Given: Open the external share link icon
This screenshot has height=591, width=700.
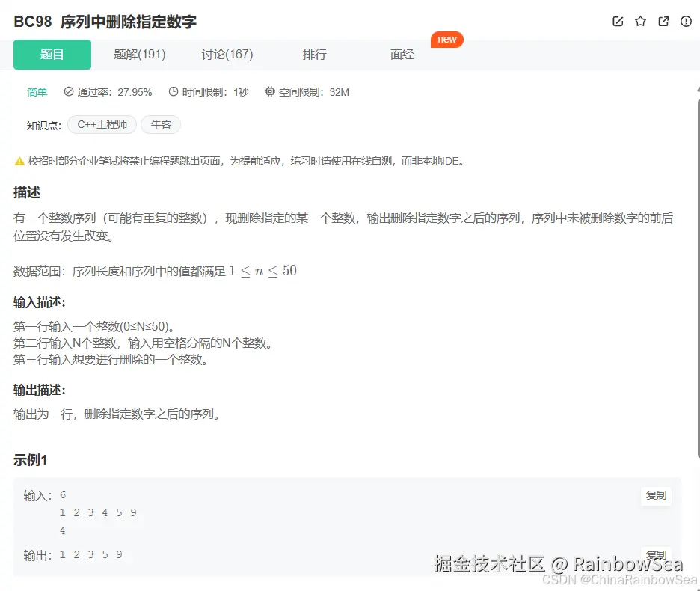Looking at the screenshot, I should [x=663, y=22].
